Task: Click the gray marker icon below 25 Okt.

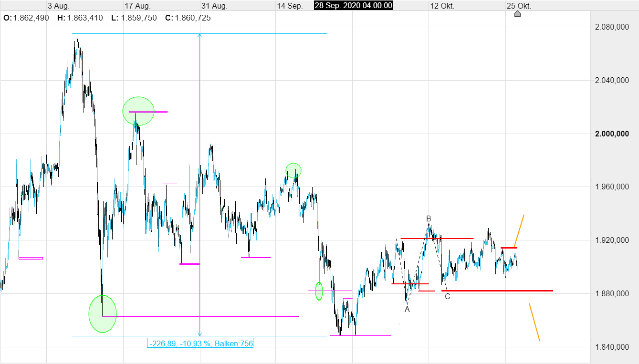Action: 517,14
